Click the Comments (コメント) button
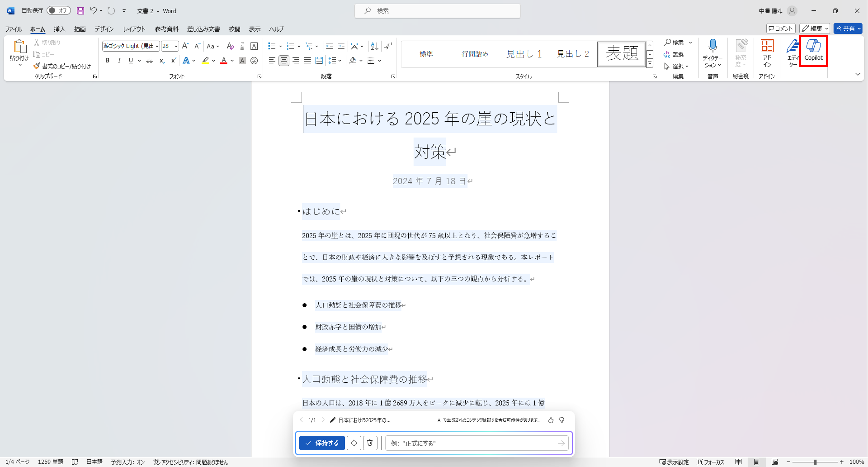This screenshot has width=868, height=467. pos(781,29)
